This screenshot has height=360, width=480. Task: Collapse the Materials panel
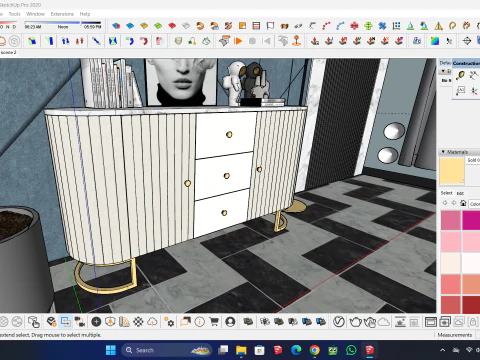tap(443, 152)
